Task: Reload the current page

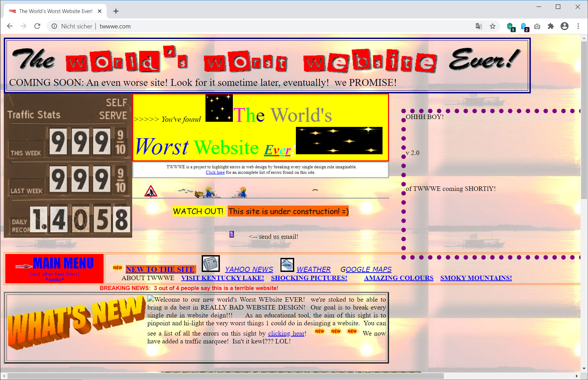Action: pyautogui.click(x=37, y=26)
